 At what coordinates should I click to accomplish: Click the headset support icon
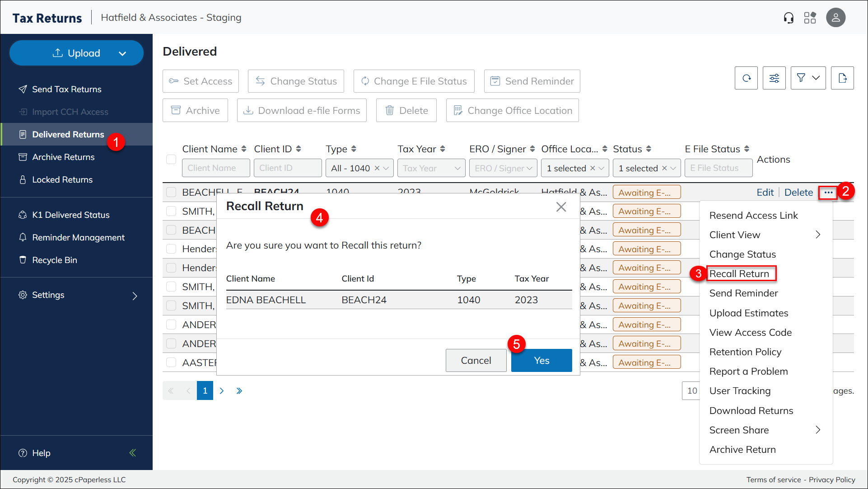coord(789,18)
